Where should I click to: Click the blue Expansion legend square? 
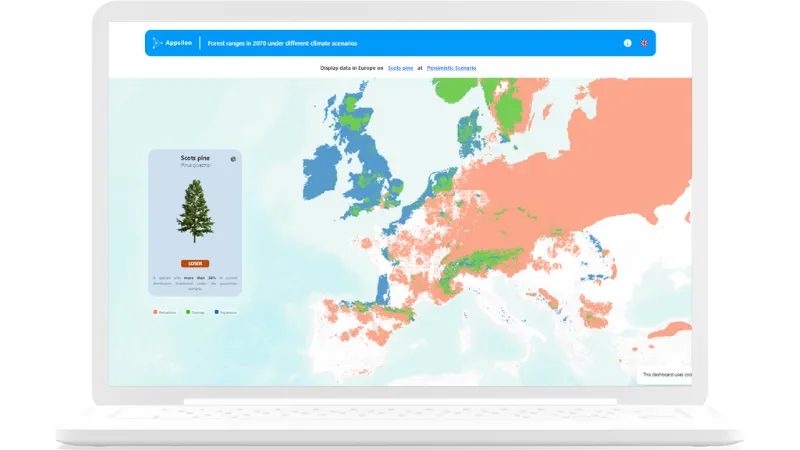coord(214,312)
